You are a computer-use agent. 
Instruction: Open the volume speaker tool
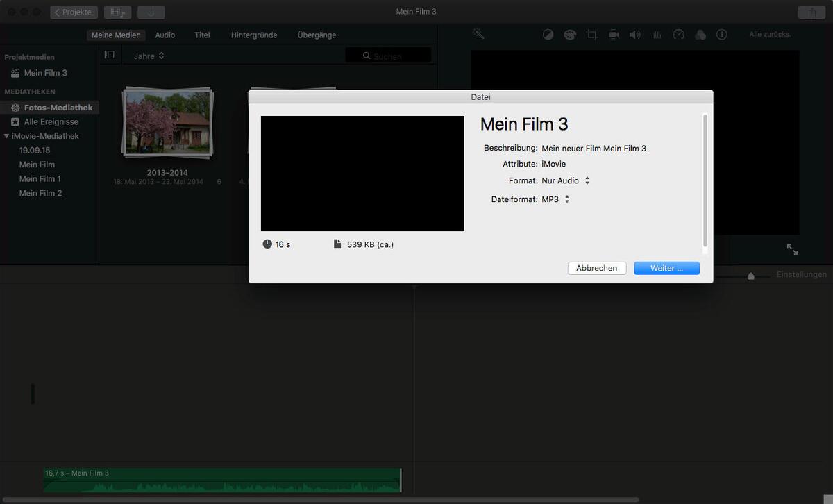tap(634, 35)
